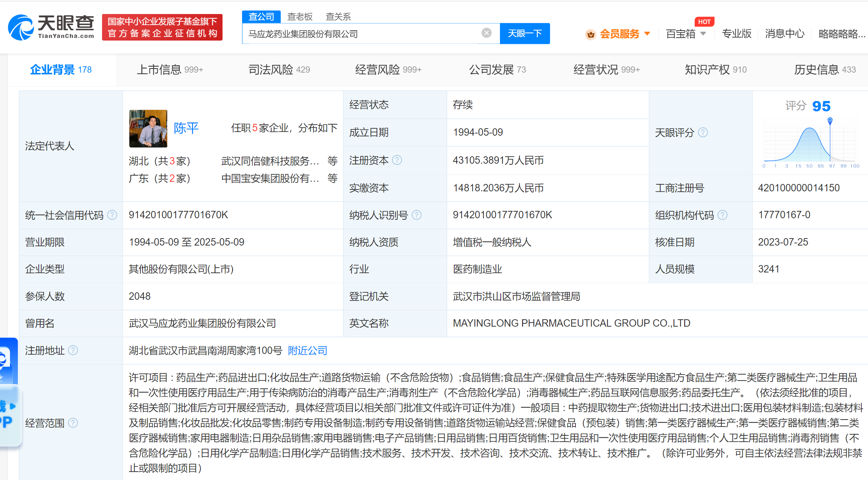The width and height of the screenshot is (868, 480).
Task: Open the 注册资本 help question mark
Action: coord(397,160)
